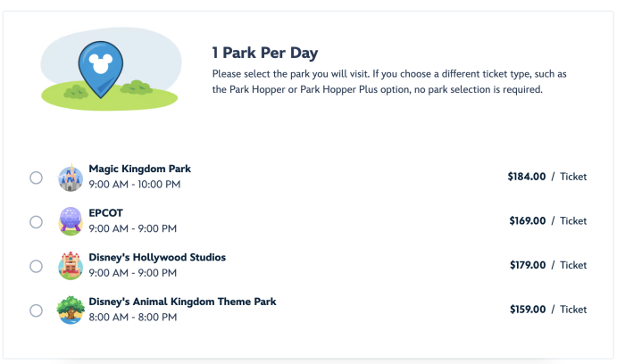Click the EPCOT sphere icon
This screenshot has width=625, height=364.
point(71,221)
